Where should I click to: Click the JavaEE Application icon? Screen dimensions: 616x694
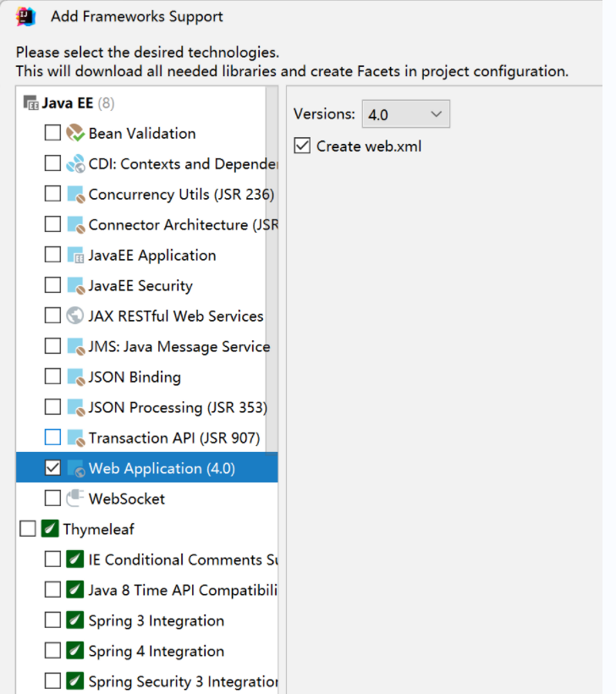[75, 255]
